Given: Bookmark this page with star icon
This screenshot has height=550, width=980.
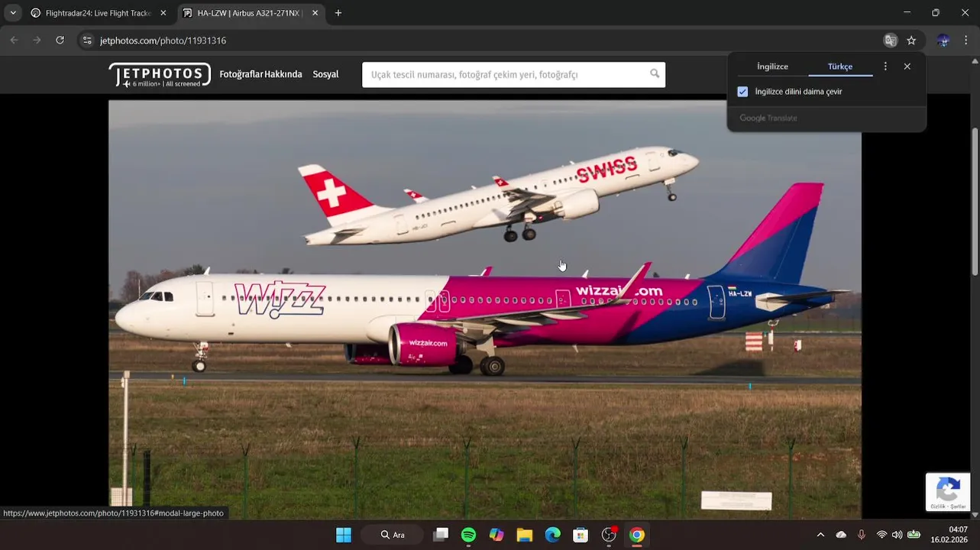Looking at the screenshot, I should pos(911,40).
